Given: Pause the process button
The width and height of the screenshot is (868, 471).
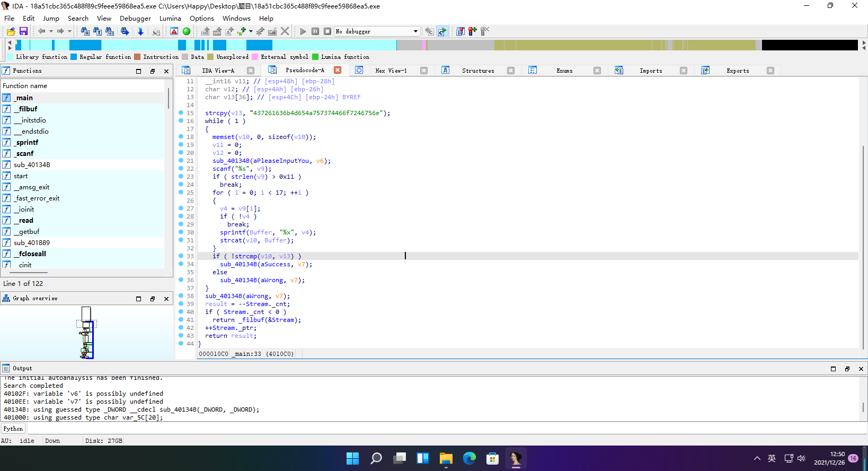Looking at the screenshot, I should 315,31.
